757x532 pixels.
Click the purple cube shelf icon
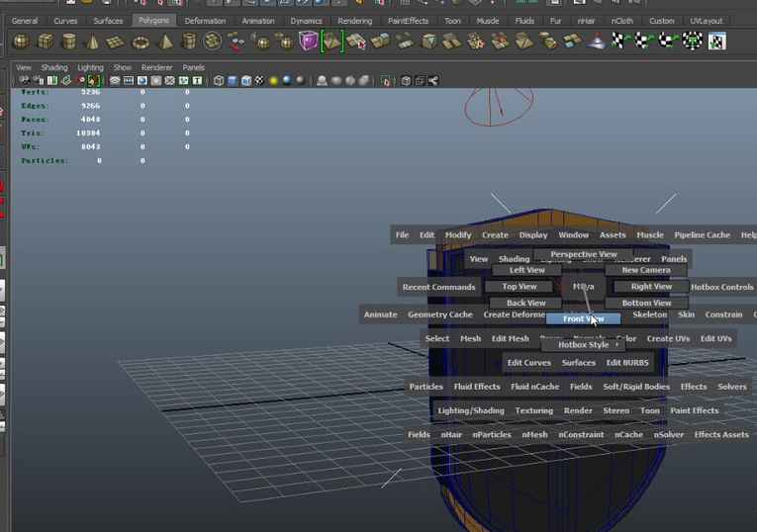(x=309, y=41)
